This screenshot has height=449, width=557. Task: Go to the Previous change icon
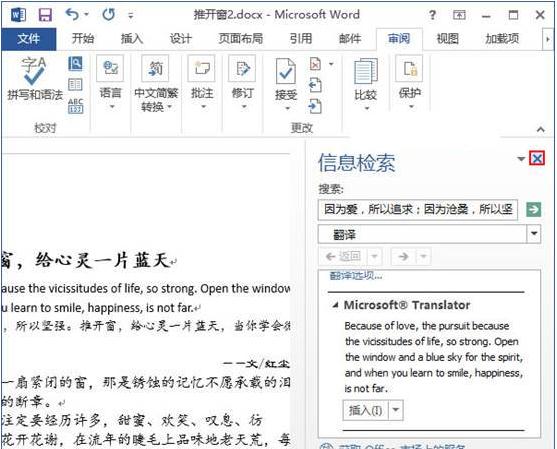pos(315,85)
